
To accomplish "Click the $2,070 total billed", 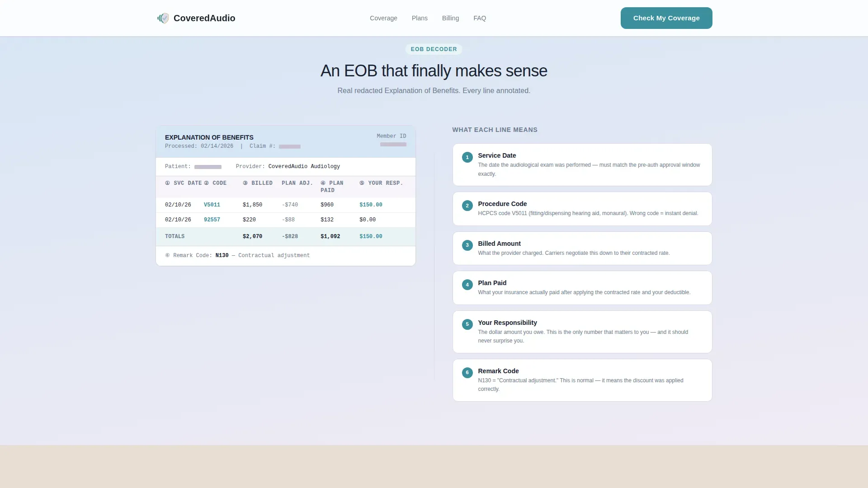I will [x=252, y=236].
